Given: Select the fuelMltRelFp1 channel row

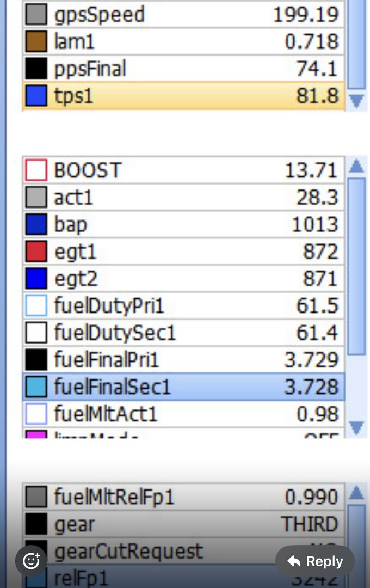Looking at the screenshot, I should tap(184, 497).
